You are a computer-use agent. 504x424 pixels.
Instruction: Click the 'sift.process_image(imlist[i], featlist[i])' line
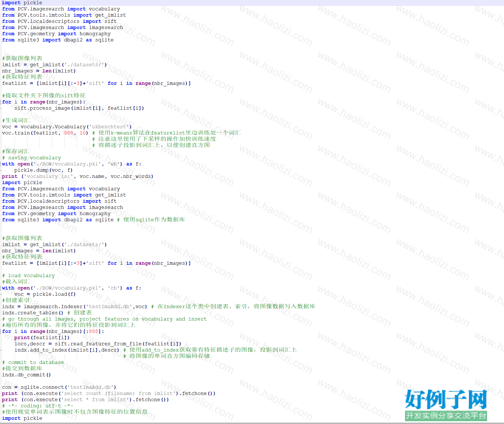[79, 108]
